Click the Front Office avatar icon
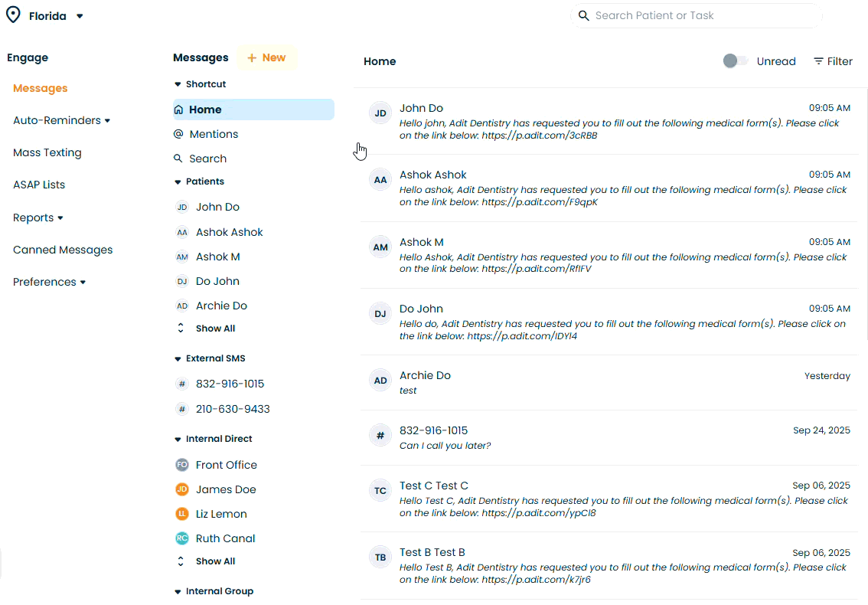Viewport: 868px width, 605px height. (181, 465)
